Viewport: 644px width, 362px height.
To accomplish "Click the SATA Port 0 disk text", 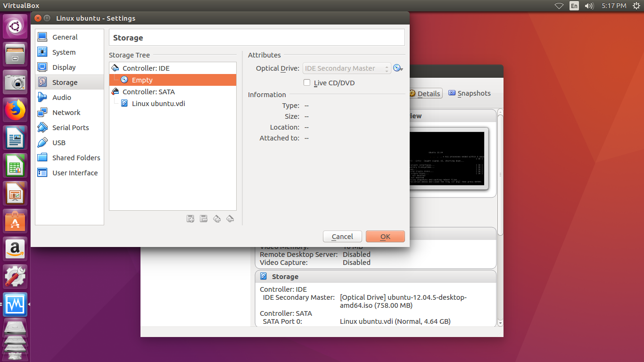I will coord(395,321).
